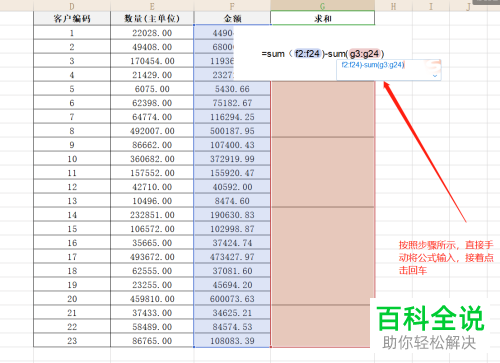The image size is (500, 363).
Task: Select quantity cell 22028.00
Action: pyautogui.click(x=152, y=33)
